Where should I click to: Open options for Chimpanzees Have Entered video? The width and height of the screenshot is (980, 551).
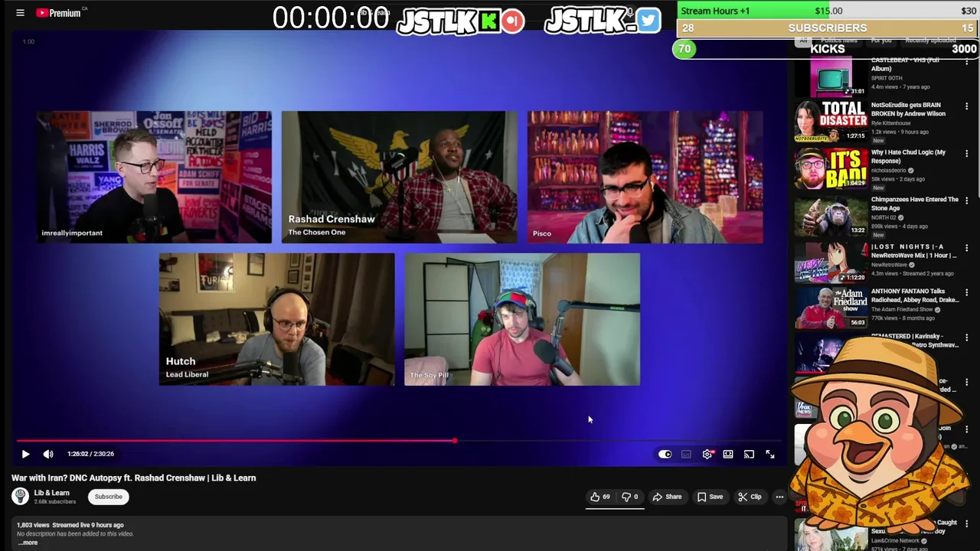pos(966,201)
